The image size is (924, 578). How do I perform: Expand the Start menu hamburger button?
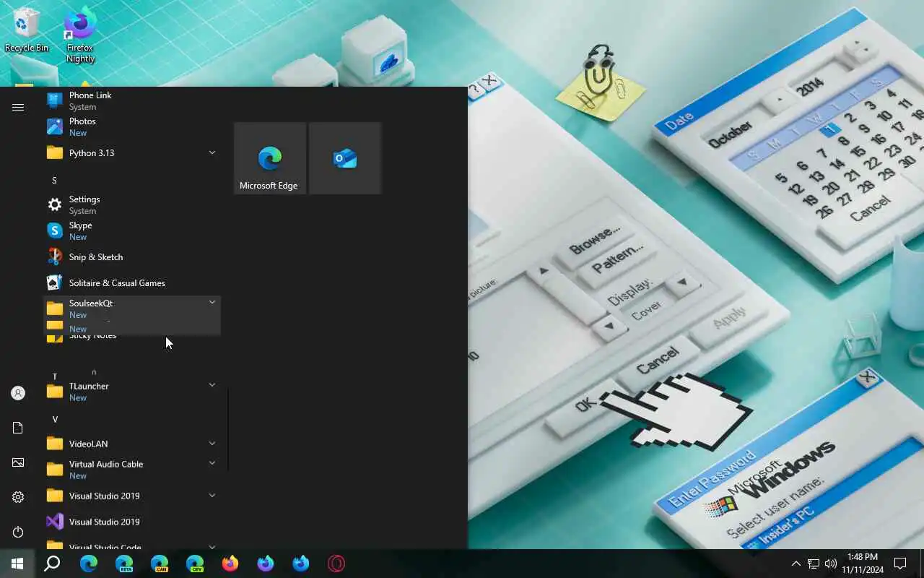[x=18, y=107]
